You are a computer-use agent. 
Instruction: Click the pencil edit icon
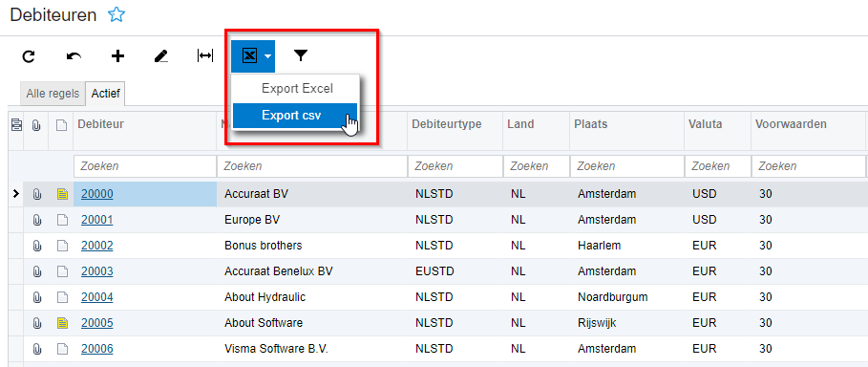pyautogui.click(x=161, y=56)
